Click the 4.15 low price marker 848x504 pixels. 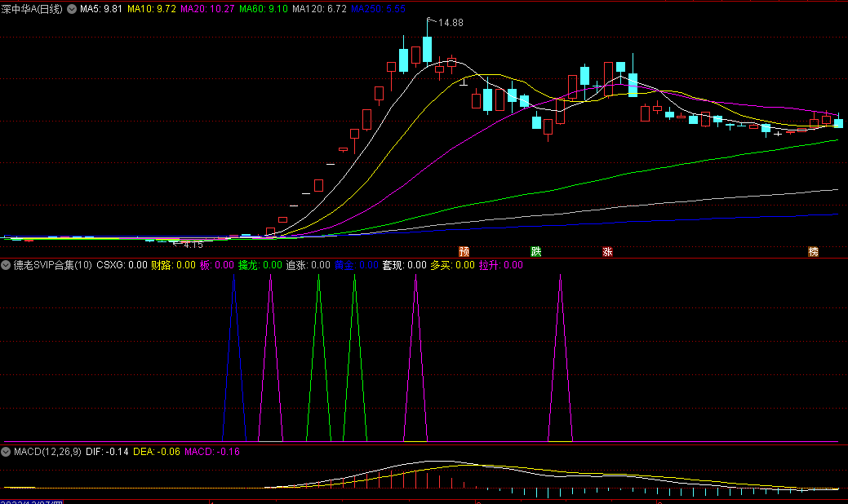point(192,244)
